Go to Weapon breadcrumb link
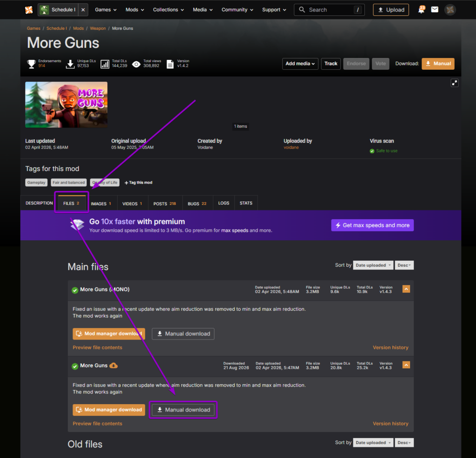Screen dimensions: 476x458 click(x=98, y=28)
